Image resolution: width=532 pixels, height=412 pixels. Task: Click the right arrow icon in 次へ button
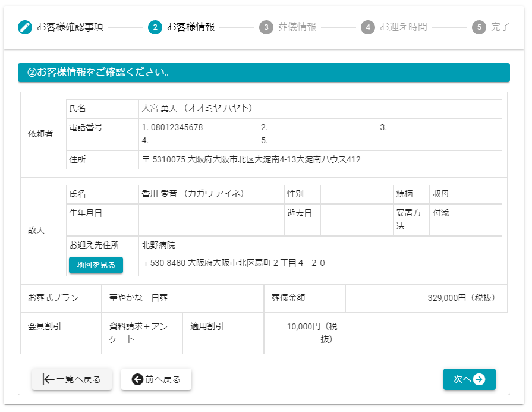click(479, 379)
